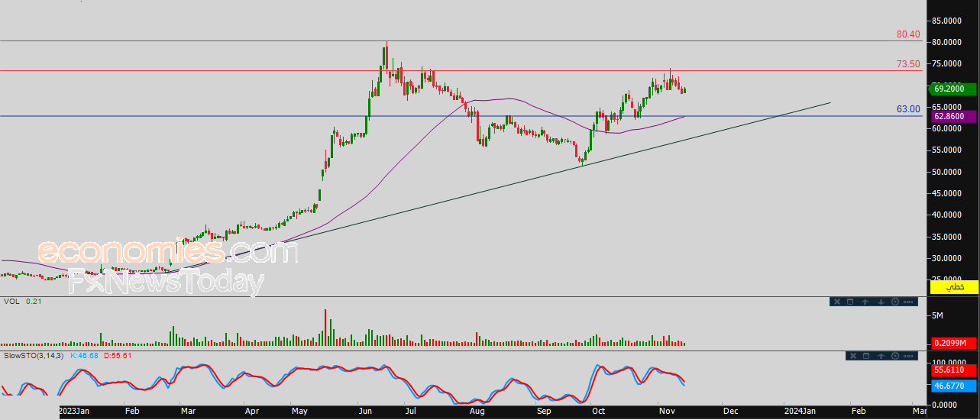This screenshot has height=420, width=980.
Task: Click the red 55.6110 stochastic tag
Action: [953, 370]
